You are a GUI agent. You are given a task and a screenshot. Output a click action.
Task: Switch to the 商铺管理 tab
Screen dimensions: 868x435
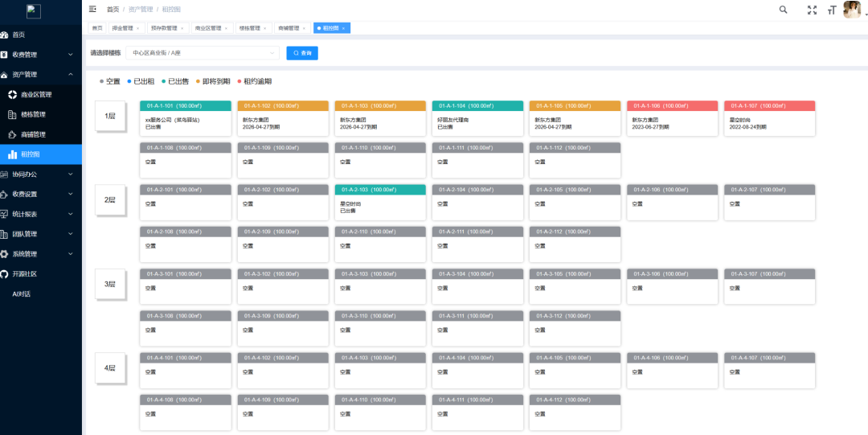pos(293,28)
